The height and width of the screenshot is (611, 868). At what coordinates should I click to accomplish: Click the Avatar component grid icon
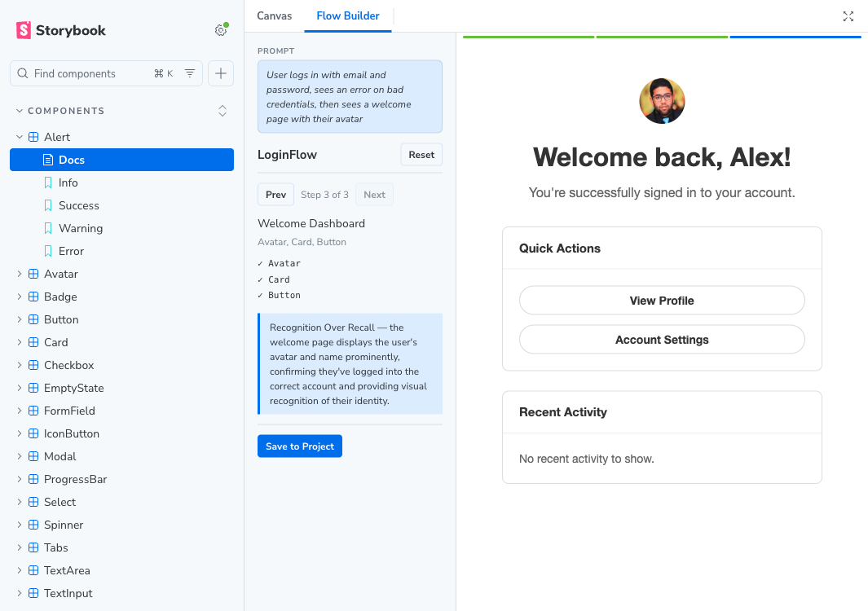33,274
